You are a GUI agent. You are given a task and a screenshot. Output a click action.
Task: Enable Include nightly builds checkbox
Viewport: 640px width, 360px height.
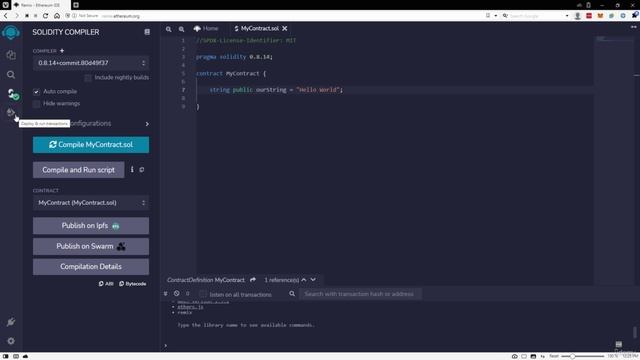[88, 78]
